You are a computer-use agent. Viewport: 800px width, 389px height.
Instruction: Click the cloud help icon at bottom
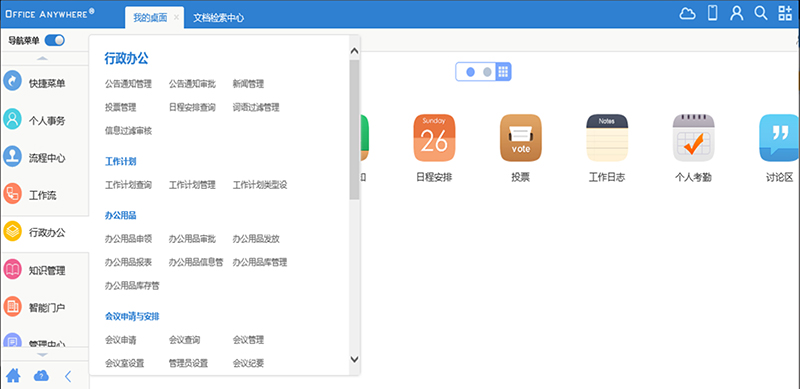click(x=41, y=376)
